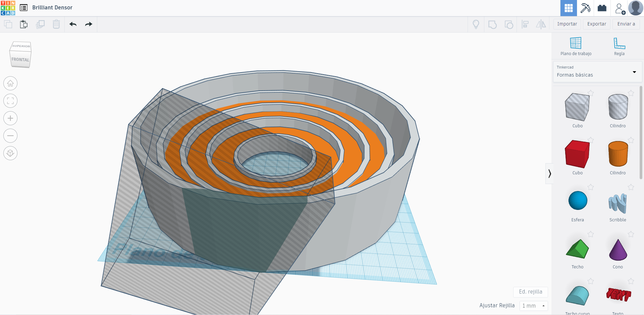Click the Paste toolbar icon
Screen dimensions: 644x315
[23, 24]
